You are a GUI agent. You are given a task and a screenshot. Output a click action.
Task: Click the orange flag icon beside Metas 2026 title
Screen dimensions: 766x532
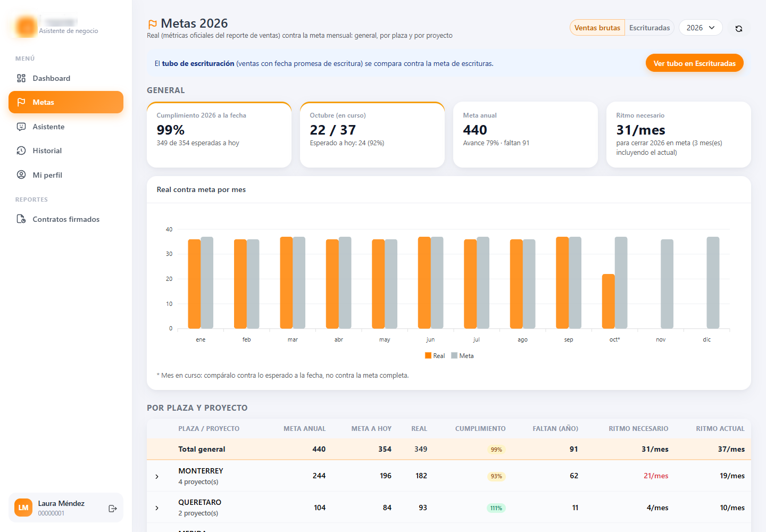152,24
